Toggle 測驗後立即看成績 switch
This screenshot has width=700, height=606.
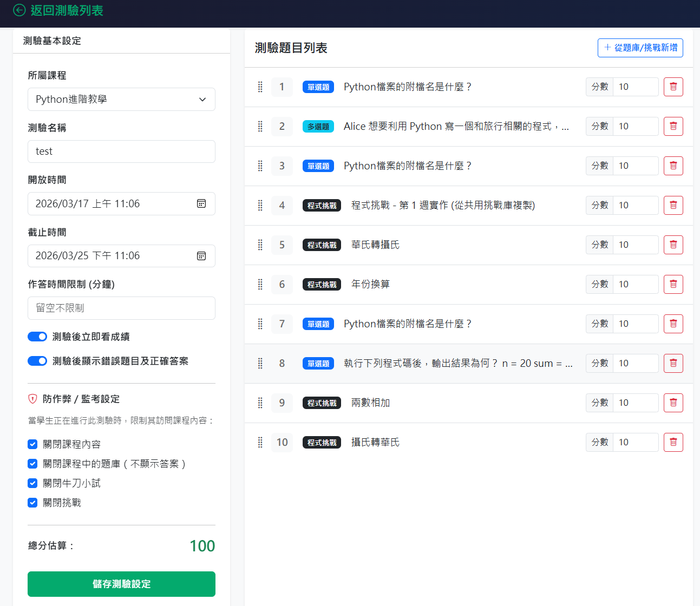coord(37,337)
